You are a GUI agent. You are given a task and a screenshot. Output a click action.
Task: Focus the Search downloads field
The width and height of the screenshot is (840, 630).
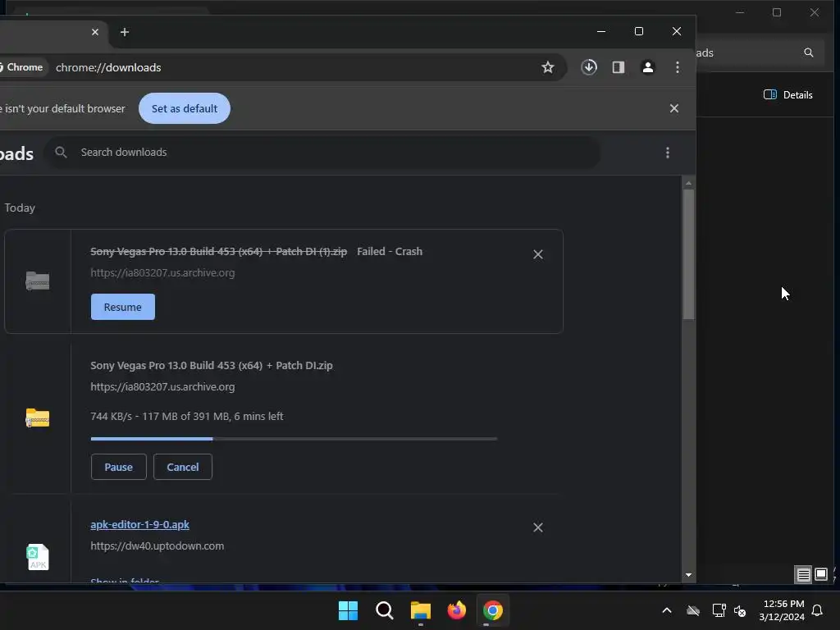(322, 152)
